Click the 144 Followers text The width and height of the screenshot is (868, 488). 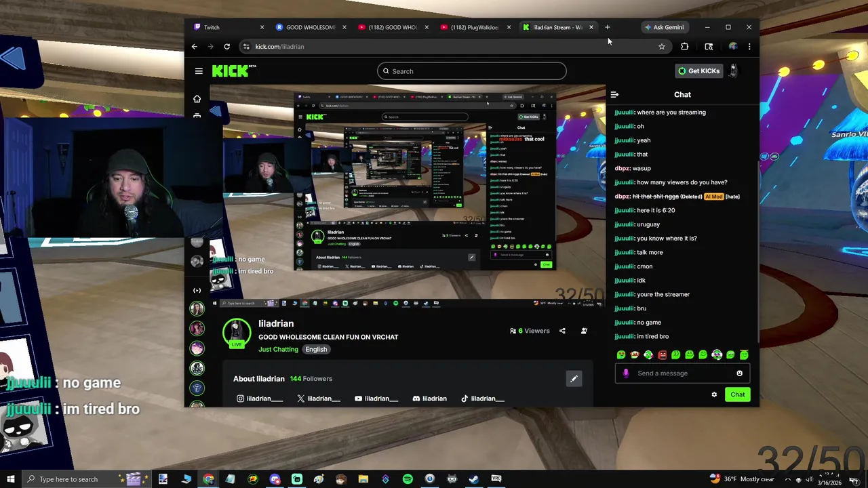pyautogui.click(x=311, y=379)
